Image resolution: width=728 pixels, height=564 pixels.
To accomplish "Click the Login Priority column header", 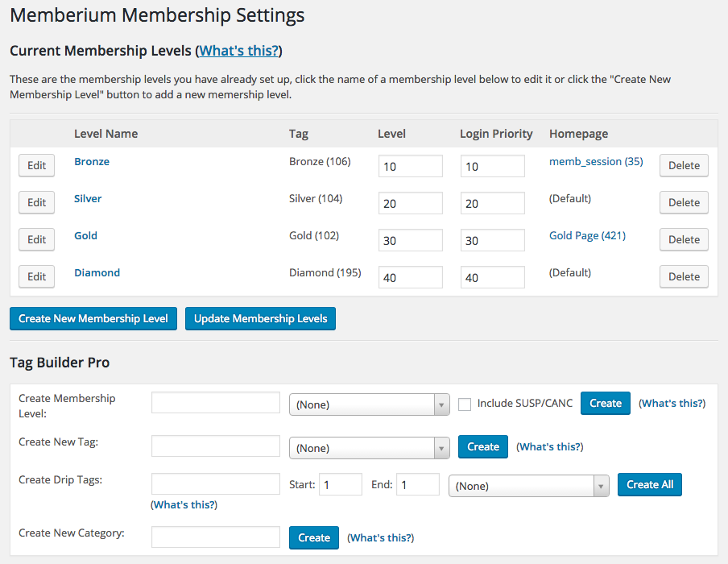I will (x=496, y=134).
